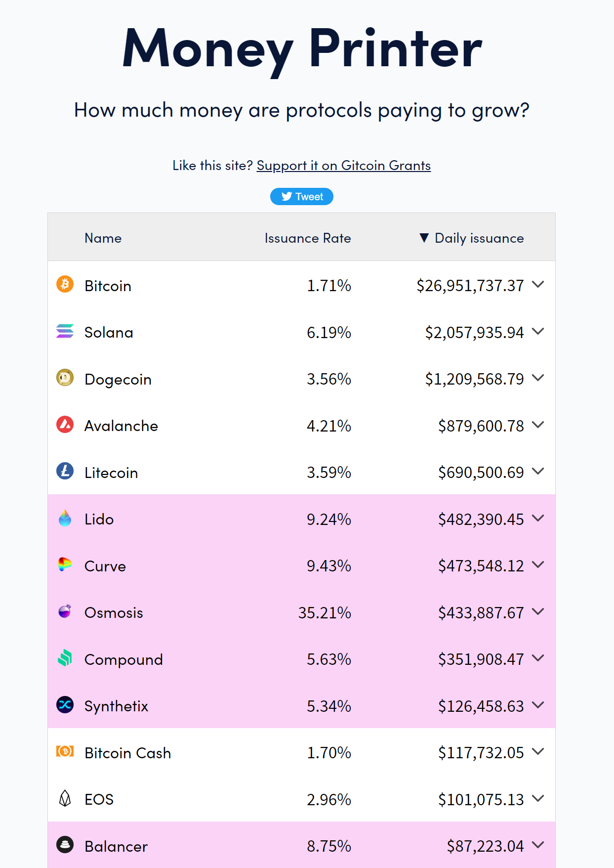Click the Solana logo icon
This screenshot has width=614, height=868.
click(x=65, y=331)
